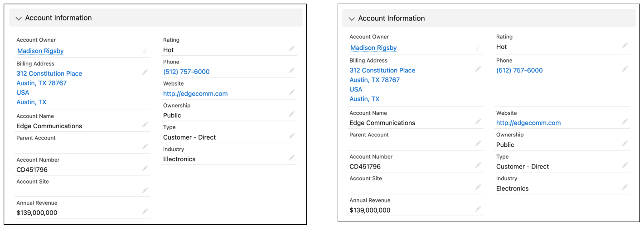Edit Rating pencil icon in left panel
Screen dimensions: 644x227
tap(292, 48)
